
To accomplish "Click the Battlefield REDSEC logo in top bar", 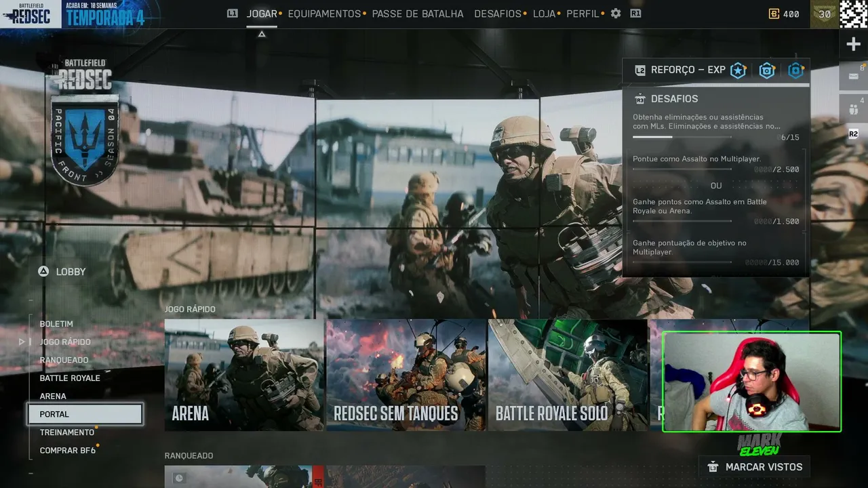I will pos(31,14).
